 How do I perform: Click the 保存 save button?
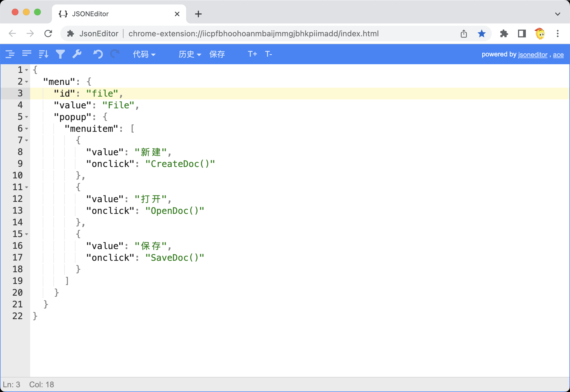[217, 54]
